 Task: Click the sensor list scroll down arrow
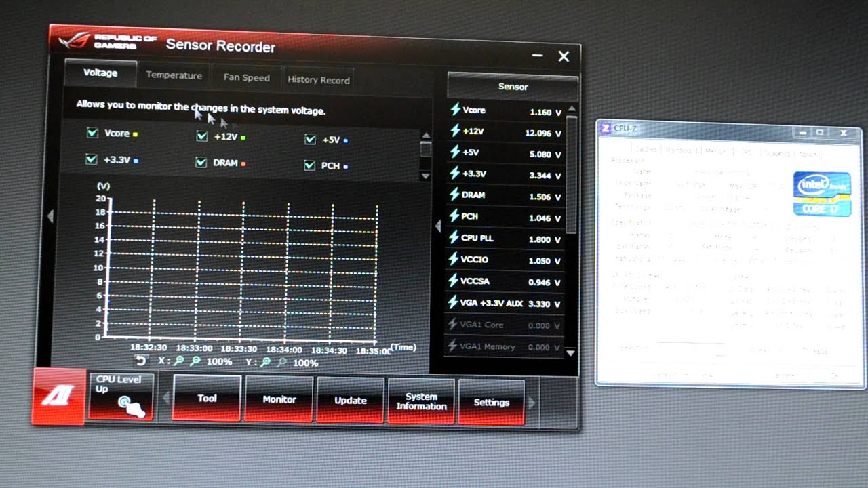pos(570,352)
